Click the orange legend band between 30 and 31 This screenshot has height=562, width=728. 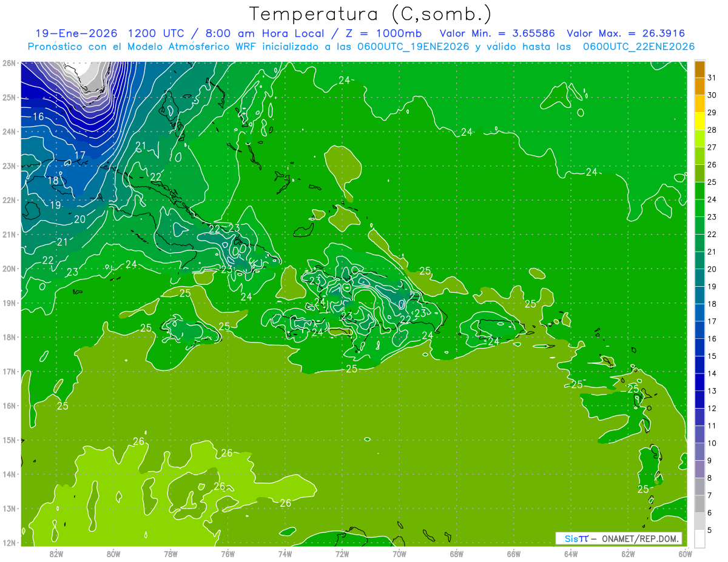coord(699,87)
